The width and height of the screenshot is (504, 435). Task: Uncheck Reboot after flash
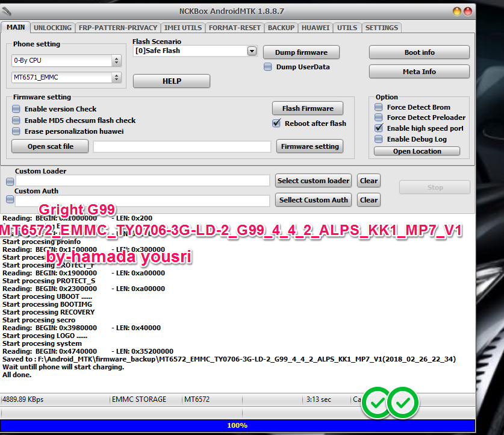(276, 123)
